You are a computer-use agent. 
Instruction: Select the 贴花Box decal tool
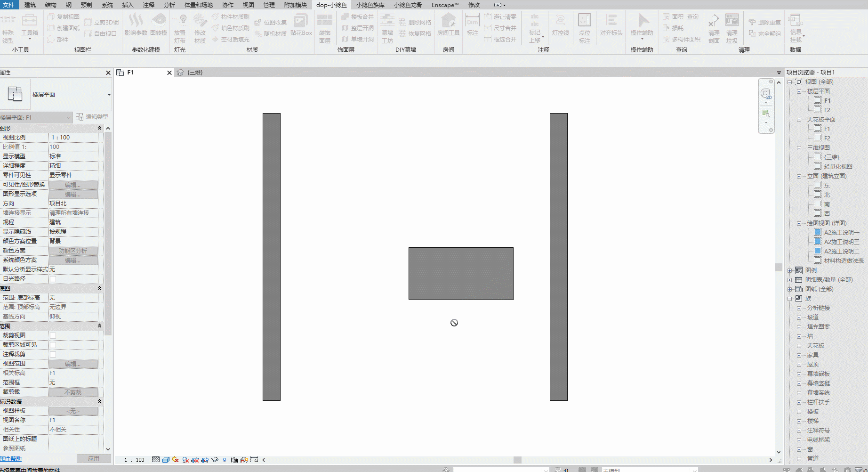click(301, 25)
